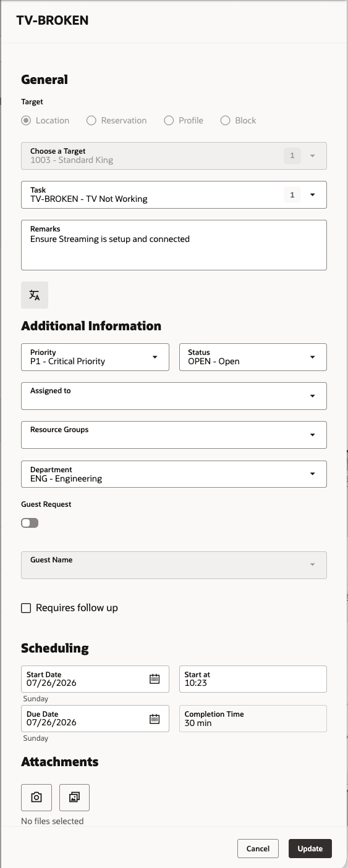Expand the Guest Name dropdown arrow
The image size is (348, 868).
click(313, 565)
